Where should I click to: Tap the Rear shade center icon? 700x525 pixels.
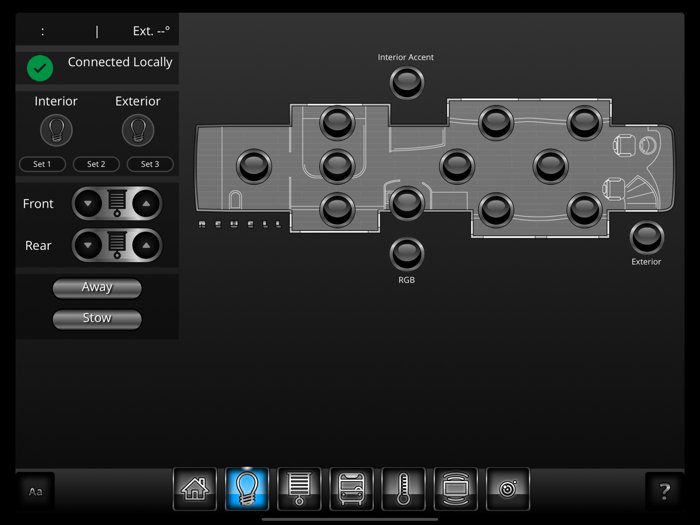click(117, 245)
